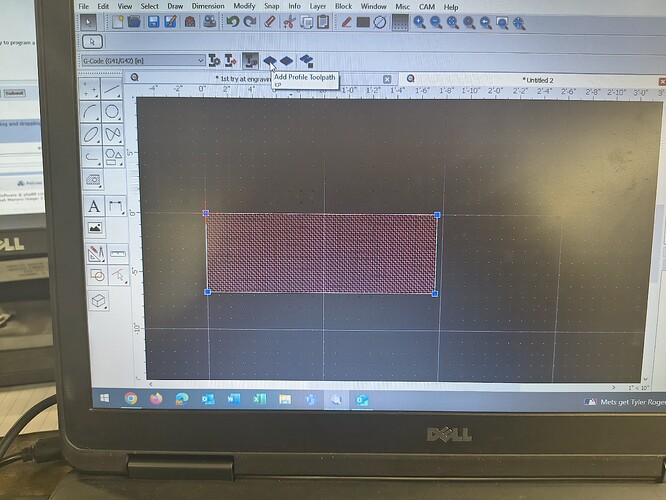This screenshot has width=666, height=500.
Task: Close the "1st try at engraving" tab
Action: (x=387, y=79)
